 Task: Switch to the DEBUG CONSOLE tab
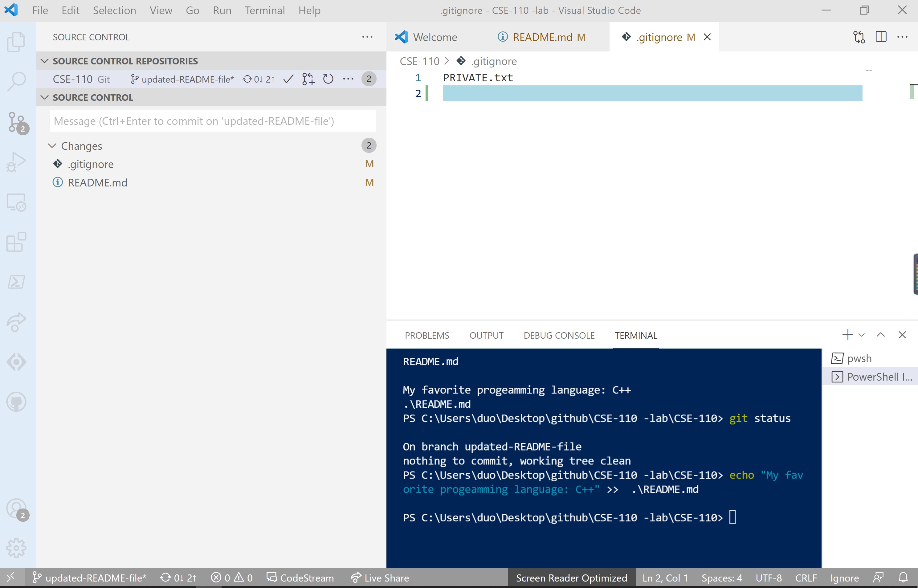click(x=559, y=335)
